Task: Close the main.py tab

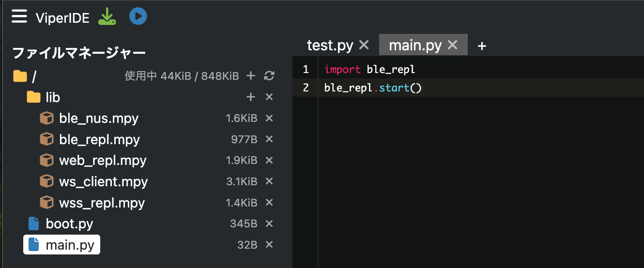Action: coord(453,45)
